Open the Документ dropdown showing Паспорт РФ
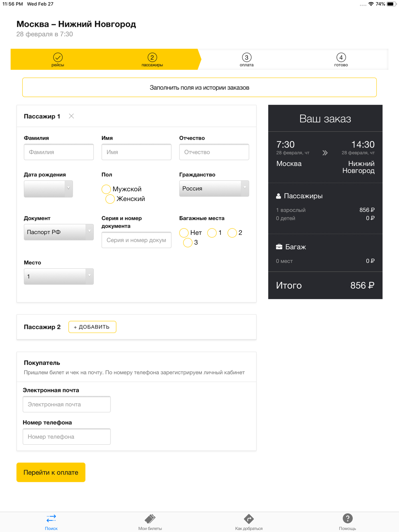The width and height of the screenshot is (399, 532). click(59, 232)
